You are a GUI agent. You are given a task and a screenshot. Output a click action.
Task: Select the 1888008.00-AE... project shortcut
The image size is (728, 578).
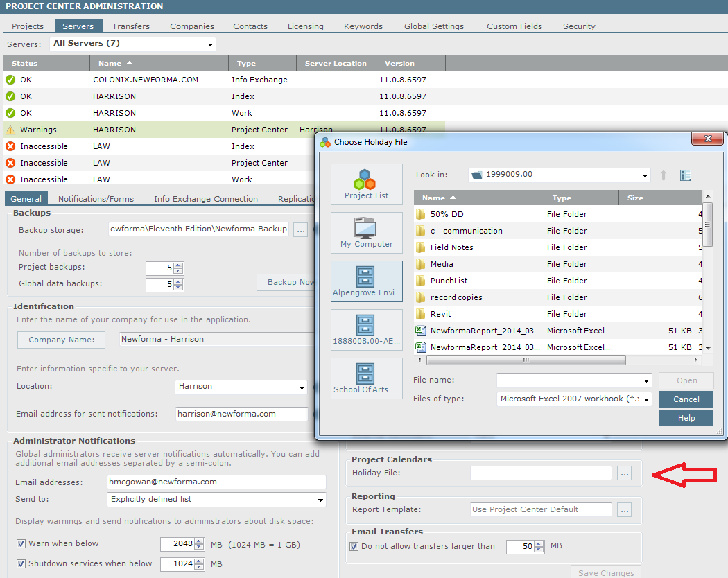[366, 330]
